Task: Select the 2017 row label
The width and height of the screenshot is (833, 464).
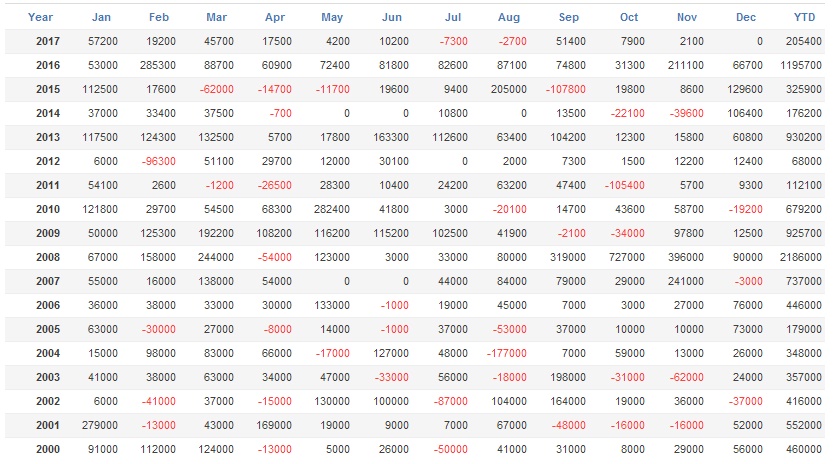Action: [x=47, y=41]
